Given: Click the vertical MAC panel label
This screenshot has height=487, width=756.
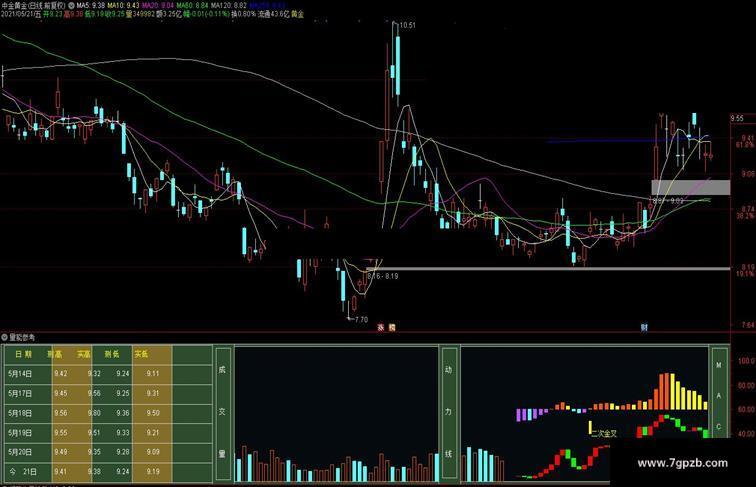Looking at the screenshot, I should [x=719, y=395].
